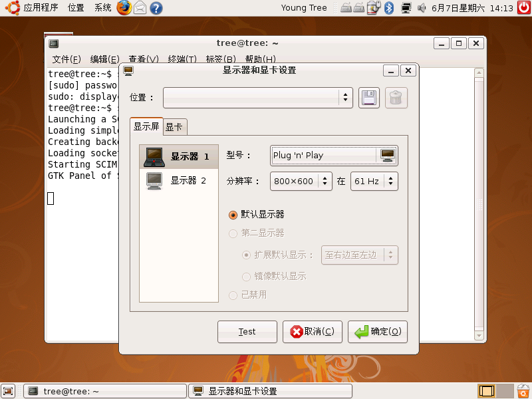Viewport: 532px width, 399px height.
Task: Open the Bluetooth tray icon
Action: [x=389, y=8]
